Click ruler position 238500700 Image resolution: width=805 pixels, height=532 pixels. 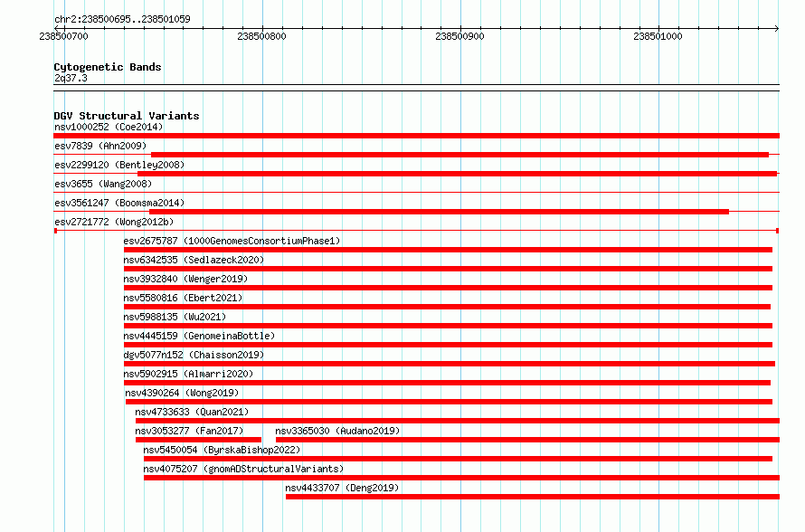point(63,36)
